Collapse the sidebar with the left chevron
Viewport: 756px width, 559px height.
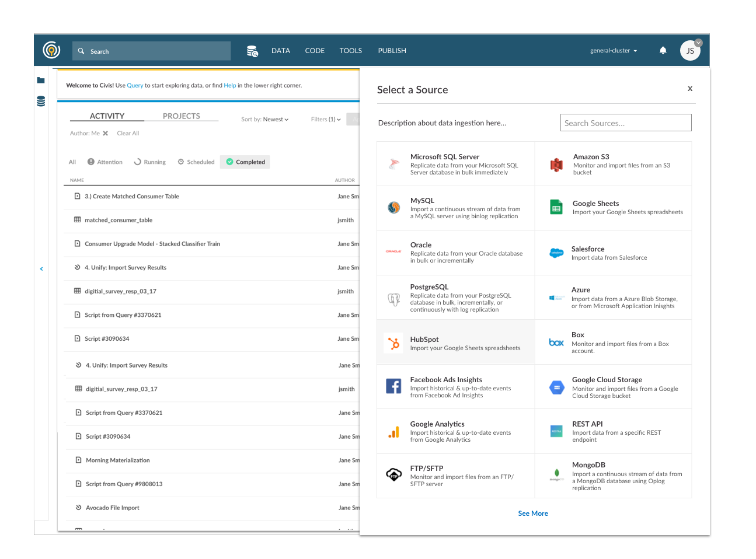tap(41, 269)
